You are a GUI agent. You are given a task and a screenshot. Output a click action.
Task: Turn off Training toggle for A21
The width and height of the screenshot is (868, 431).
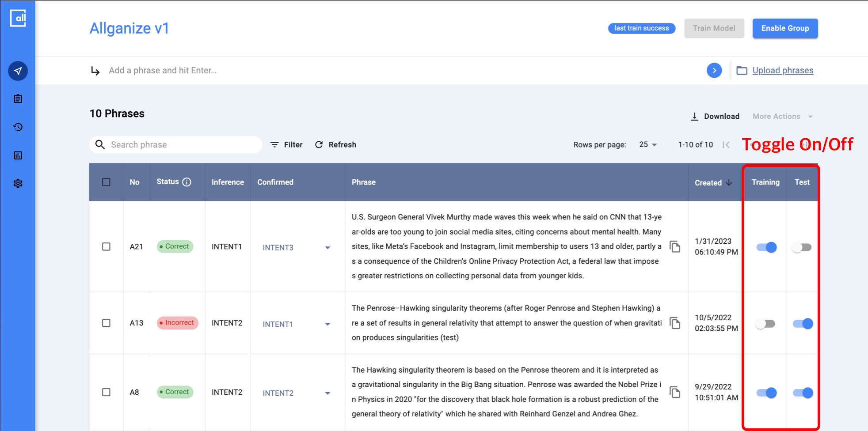(766, 247)
